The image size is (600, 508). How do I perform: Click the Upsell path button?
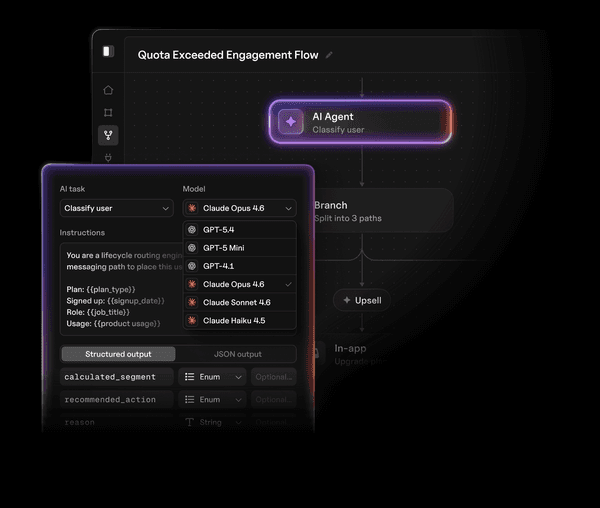pos(362,300)
